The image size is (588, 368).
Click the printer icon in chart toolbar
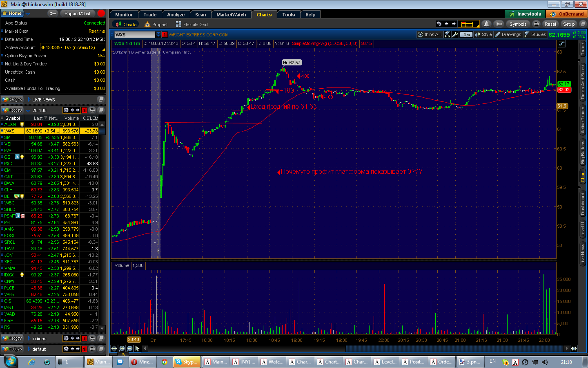point(537,24)
